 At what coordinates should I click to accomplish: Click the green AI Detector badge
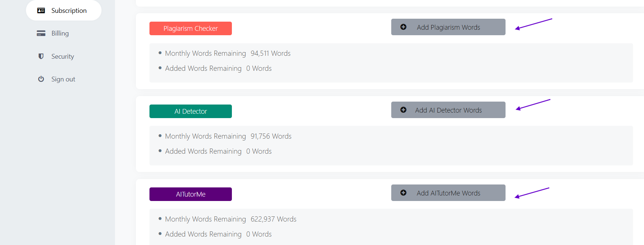tap(190, 111)
